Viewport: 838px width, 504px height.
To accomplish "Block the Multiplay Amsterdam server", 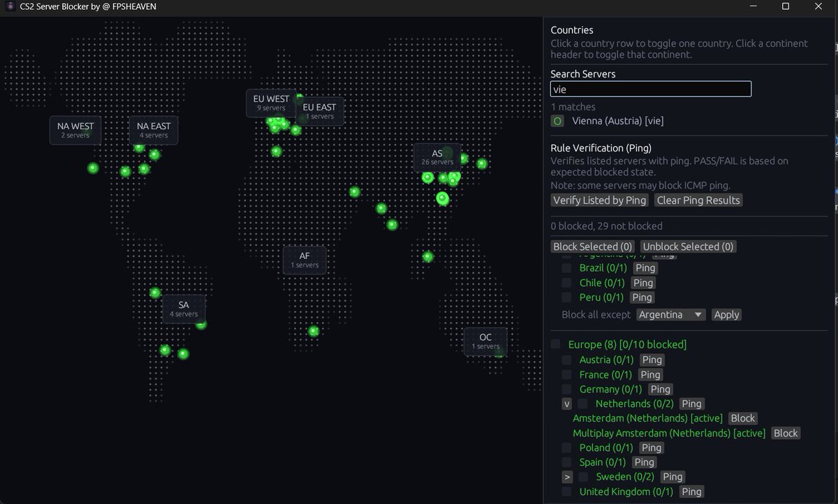I will click(x=786, y=433).
